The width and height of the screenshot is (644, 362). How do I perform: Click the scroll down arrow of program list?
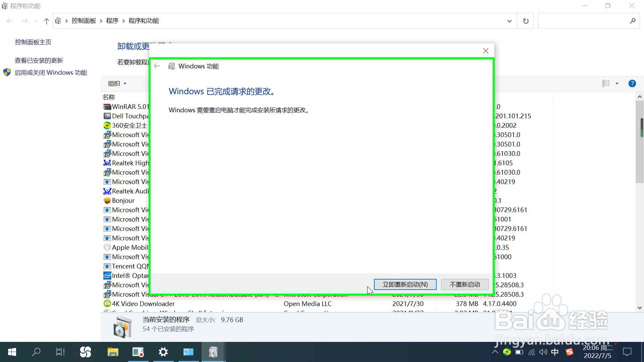640,308
